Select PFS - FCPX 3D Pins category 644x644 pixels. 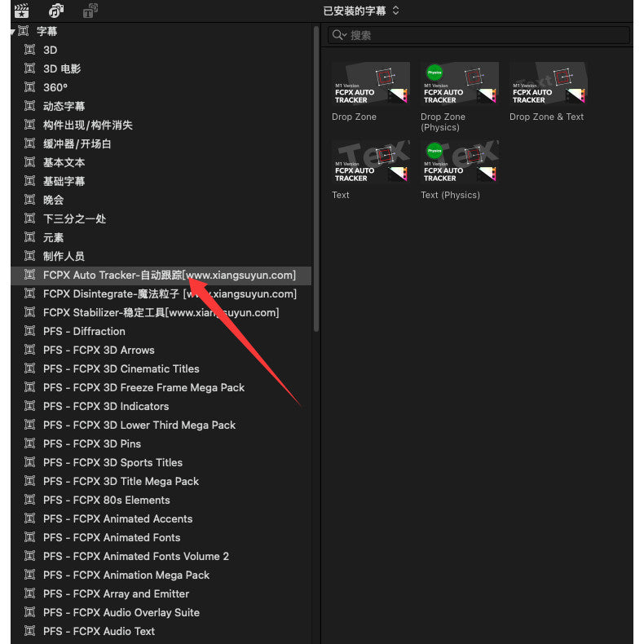(161, 444)
